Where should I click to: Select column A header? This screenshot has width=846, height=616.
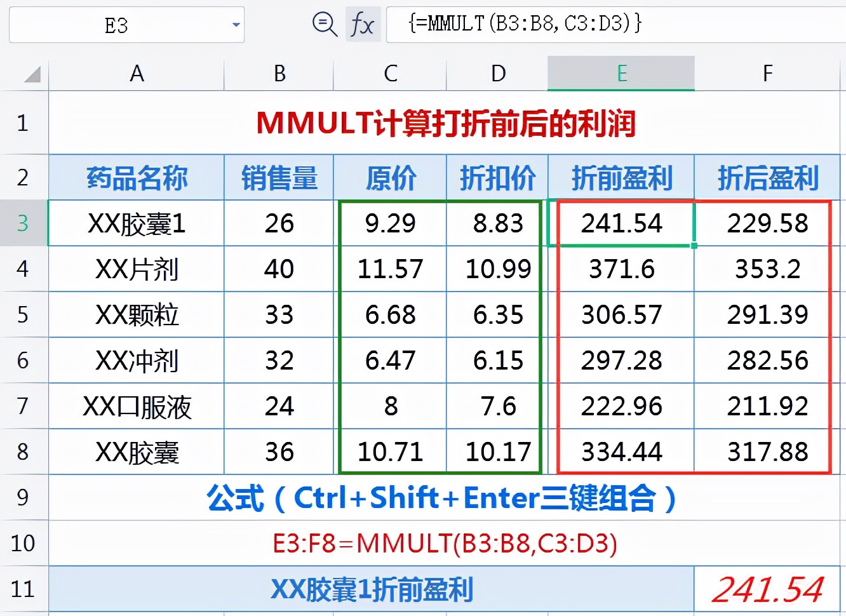pos(137,74)
